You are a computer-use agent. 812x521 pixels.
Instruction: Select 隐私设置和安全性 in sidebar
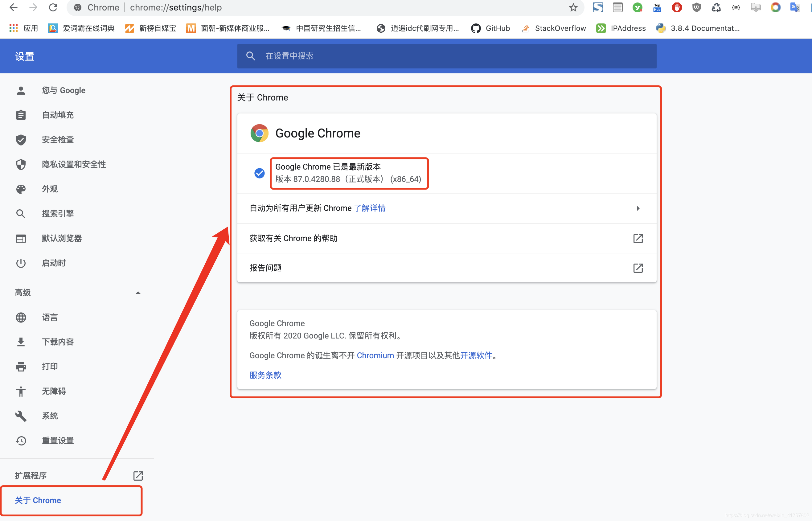[74, 164]
